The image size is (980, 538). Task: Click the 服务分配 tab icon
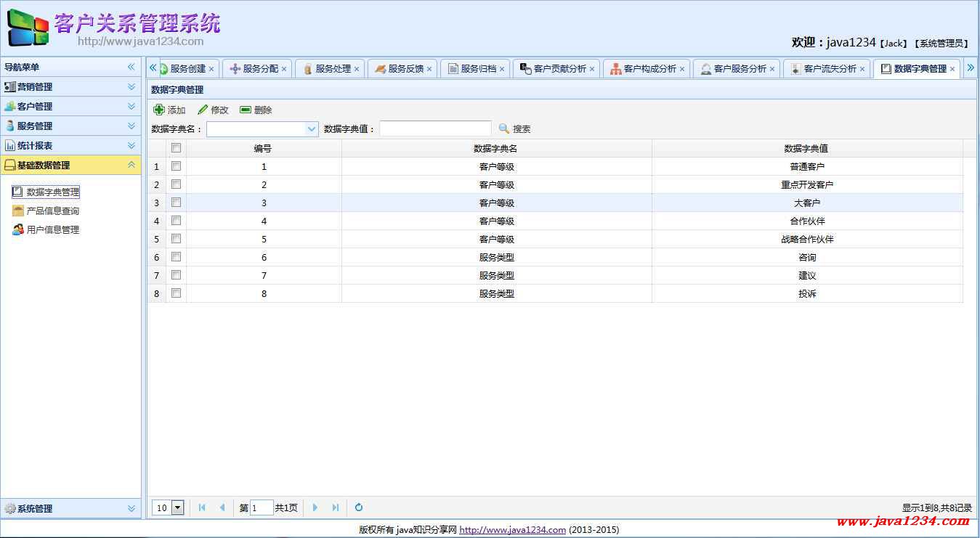tap(235, 69)
